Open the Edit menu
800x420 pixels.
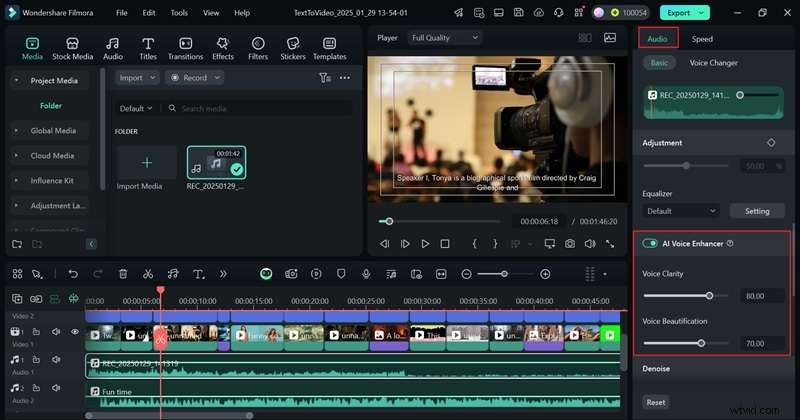pyautogui.click(x=149, y=13)
